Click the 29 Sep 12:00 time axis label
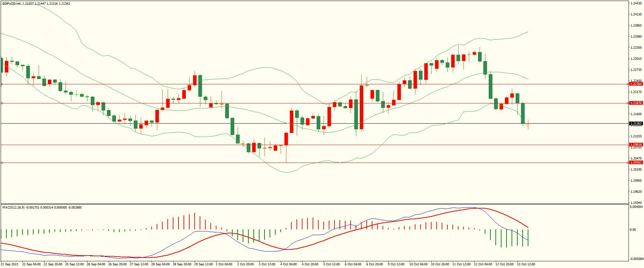 (x=203, y=264)
